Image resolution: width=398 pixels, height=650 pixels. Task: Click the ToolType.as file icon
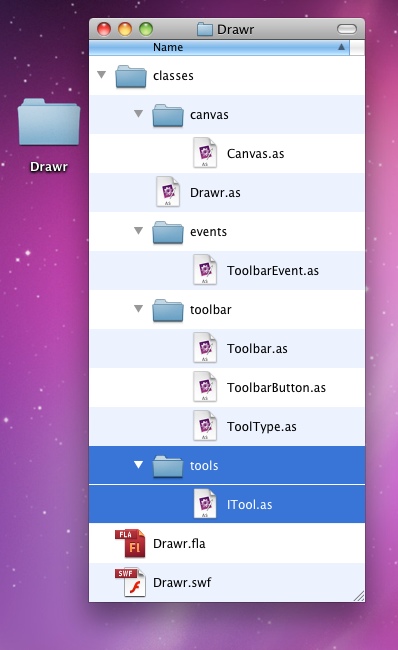205,426
